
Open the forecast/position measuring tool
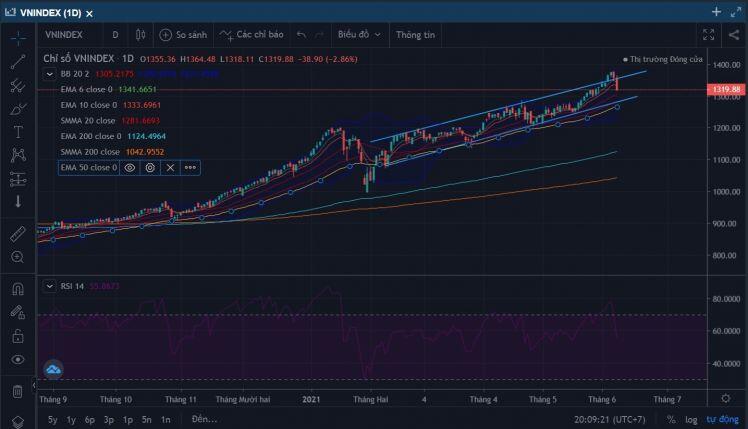pyautogui.click(x=18, y=179)
